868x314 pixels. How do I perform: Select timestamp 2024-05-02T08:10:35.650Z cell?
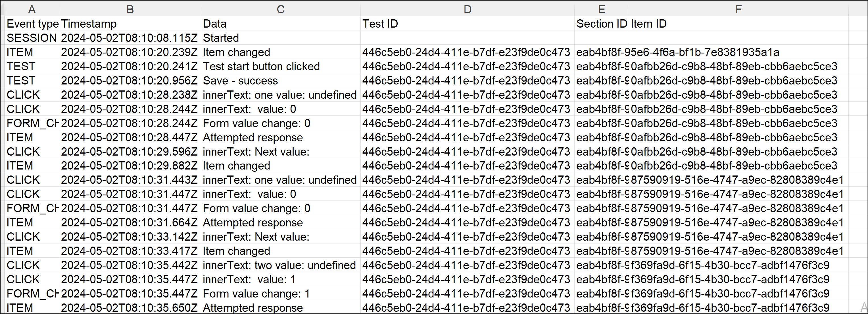click(x=130, y=307)
